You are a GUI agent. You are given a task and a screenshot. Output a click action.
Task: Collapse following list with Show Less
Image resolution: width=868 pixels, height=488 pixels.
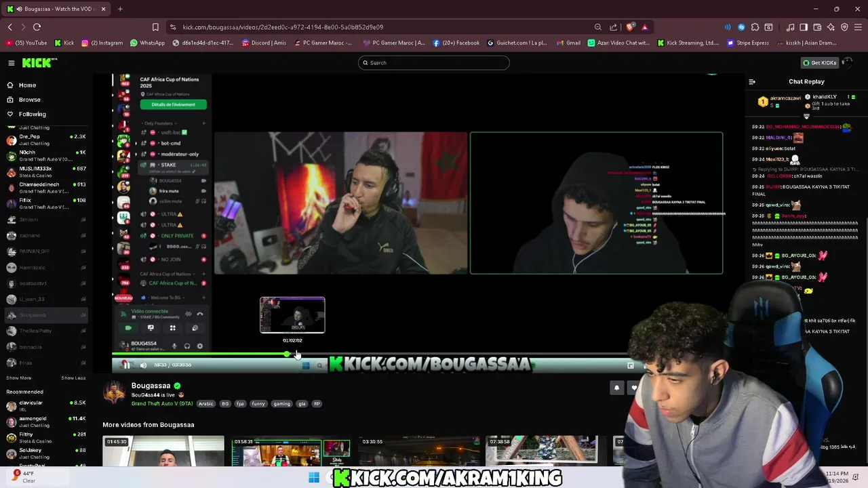tap(73, 378)
